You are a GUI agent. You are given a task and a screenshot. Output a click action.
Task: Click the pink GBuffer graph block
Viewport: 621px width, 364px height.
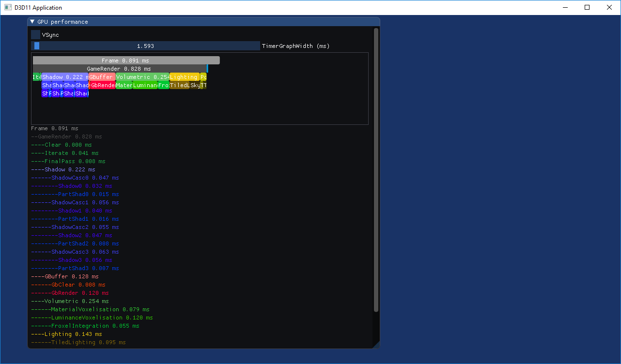102,77
